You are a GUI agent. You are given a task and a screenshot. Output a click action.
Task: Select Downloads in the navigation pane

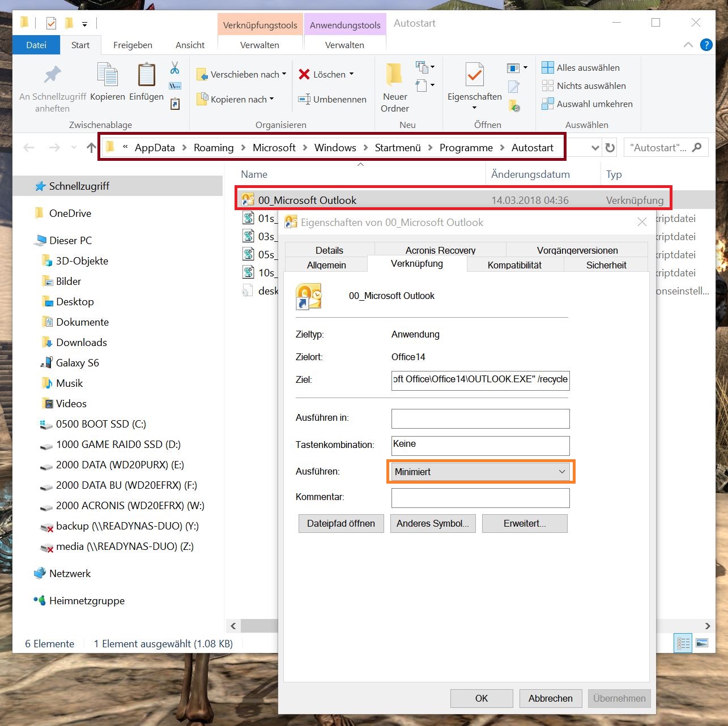(82, 342)
